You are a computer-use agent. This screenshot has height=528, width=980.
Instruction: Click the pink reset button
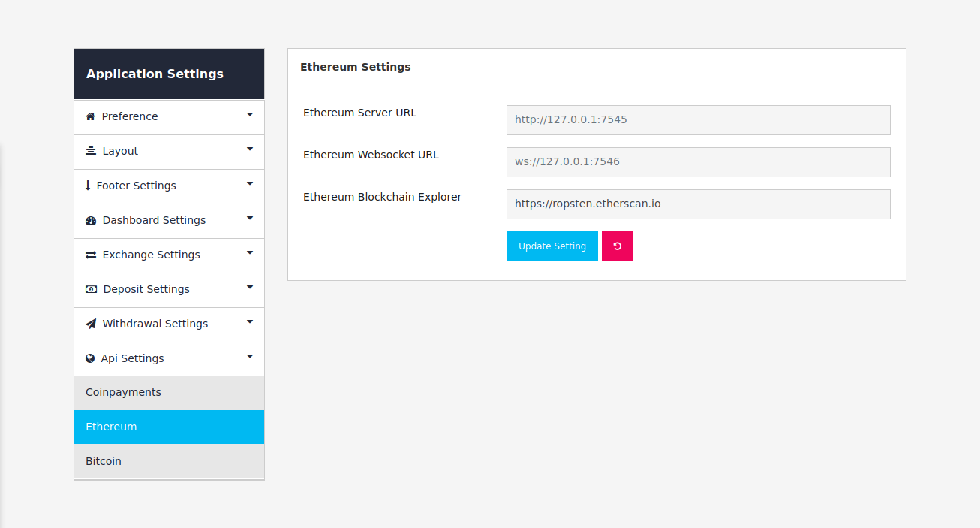(618, 246)
